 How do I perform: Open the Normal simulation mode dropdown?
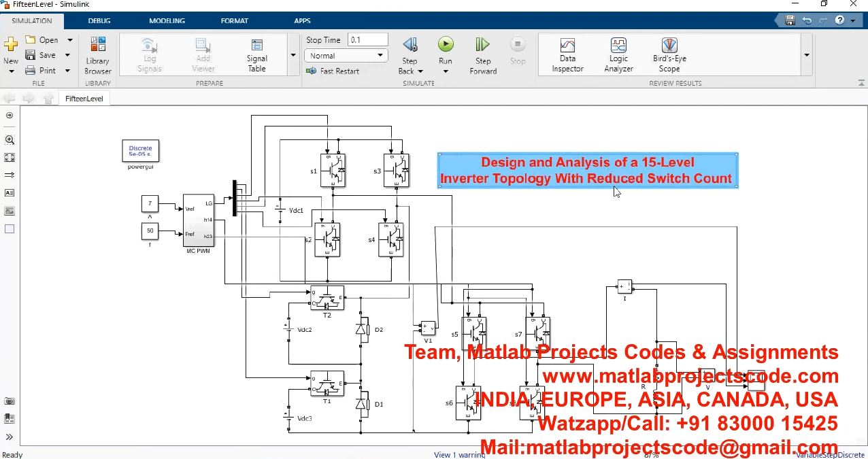coord(346,56)
